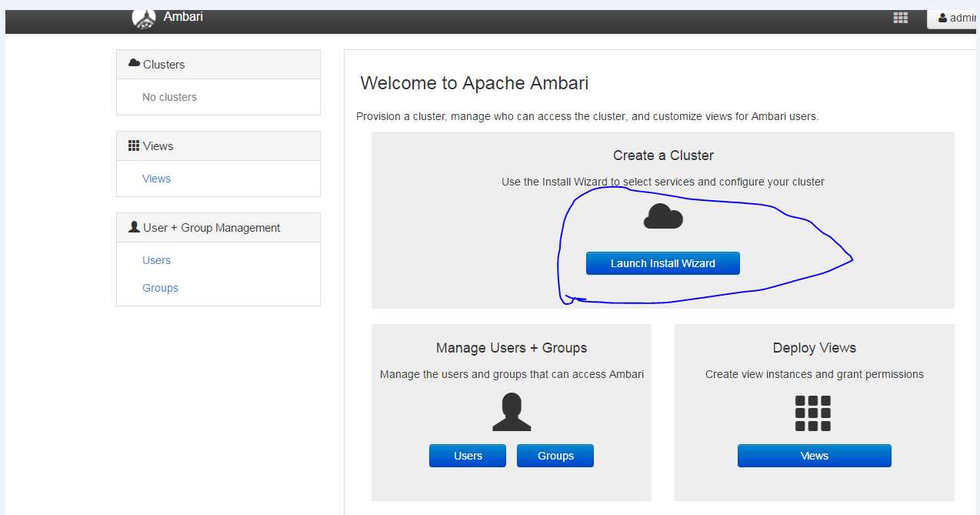The width and height of the screenshot is (980, 515).
Task: Open the Views link in sidebar
Action: point(156,179)
